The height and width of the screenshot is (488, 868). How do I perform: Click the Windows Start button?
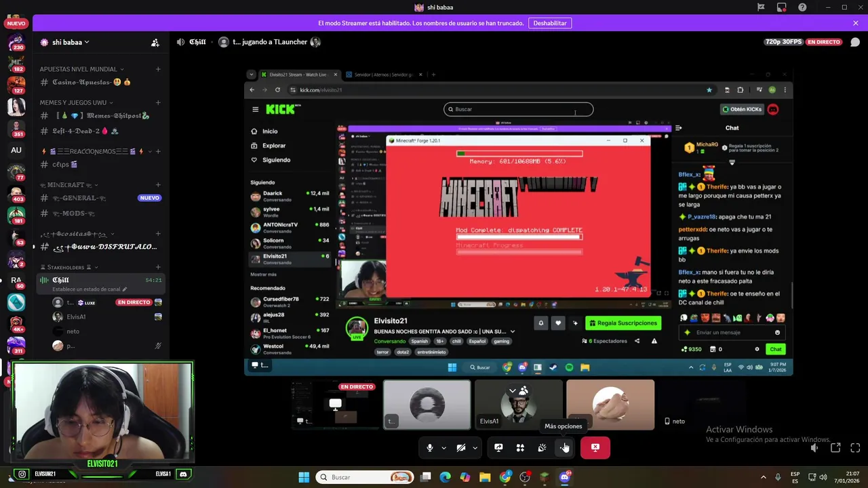coord(304,477)
